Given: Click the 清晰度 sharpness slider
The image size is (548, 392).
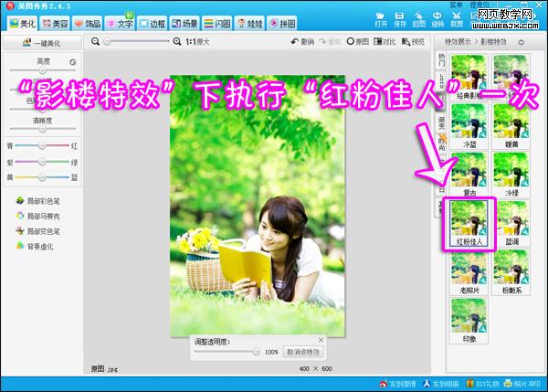Looking at the screenshot, I should click(x=42, y=129).
